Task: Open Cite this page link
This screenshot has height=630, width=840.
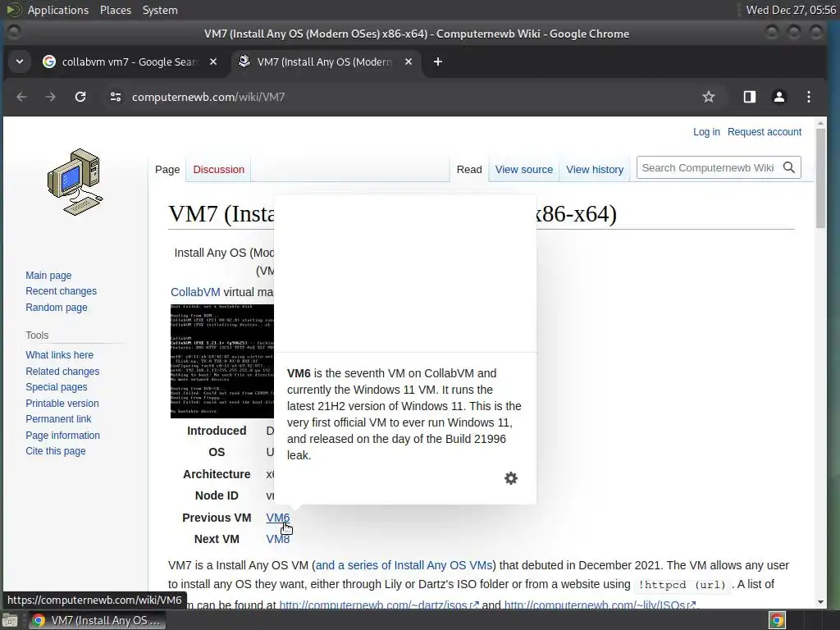Action: tap(56, 451)
